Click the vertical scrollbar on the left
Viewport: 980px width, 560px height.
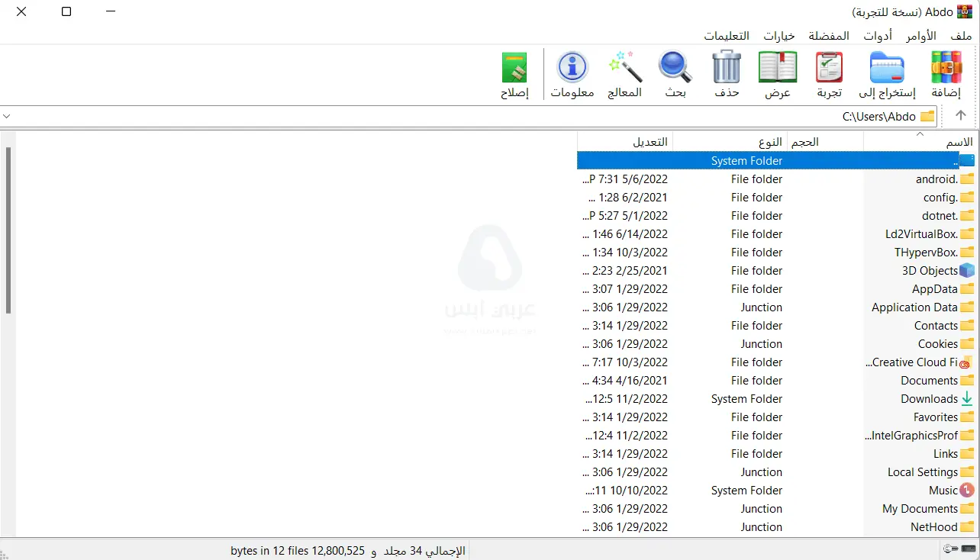pos(8,229)
